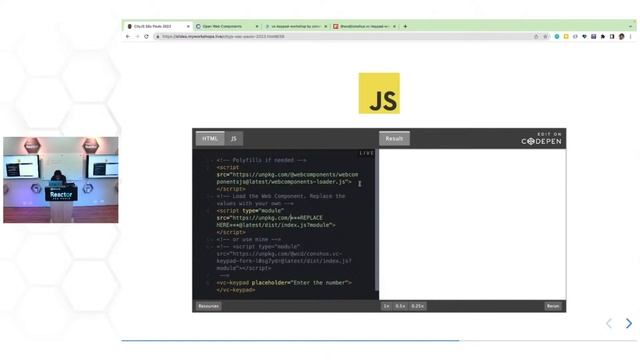Reload the page with the refresh icon
The height and width of the screenshot is (360, 640).
[147, 37]
